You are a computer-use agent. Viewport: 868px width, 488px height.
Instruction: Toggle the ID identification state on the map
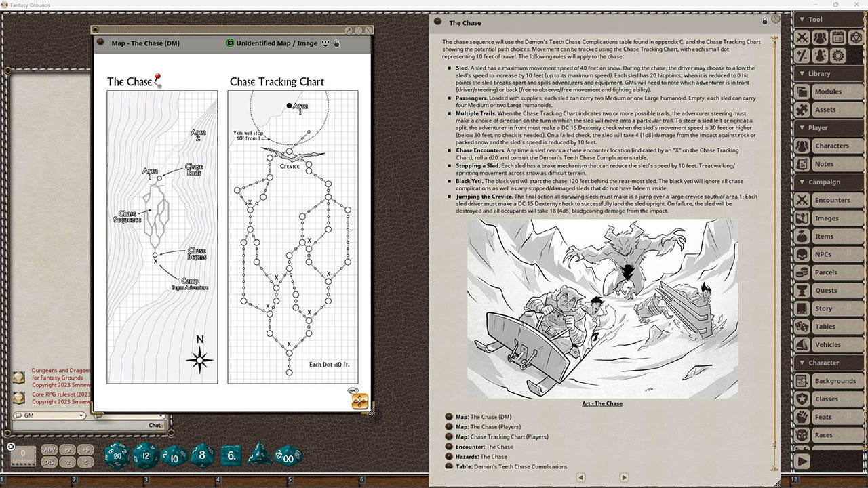click(230, 43)
